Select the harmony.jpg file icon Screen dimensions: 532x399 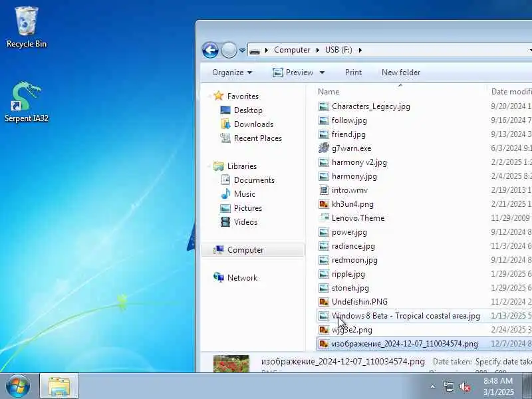pos(324,176)
